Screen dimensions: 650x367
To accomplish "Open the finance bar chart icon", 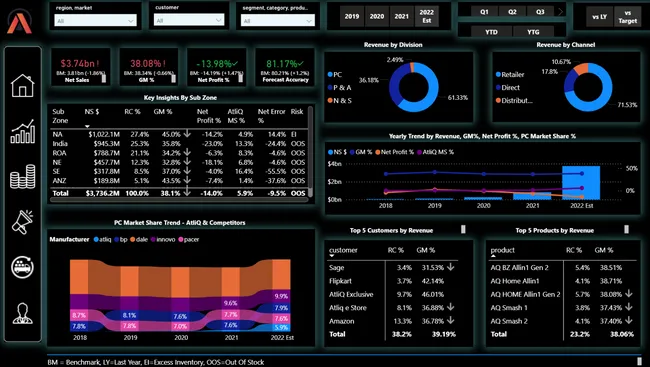I will coord(22,131).
